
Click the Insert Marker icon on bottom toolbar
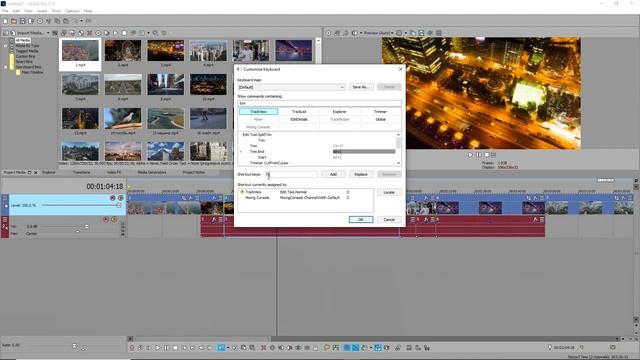pos(327,348)
